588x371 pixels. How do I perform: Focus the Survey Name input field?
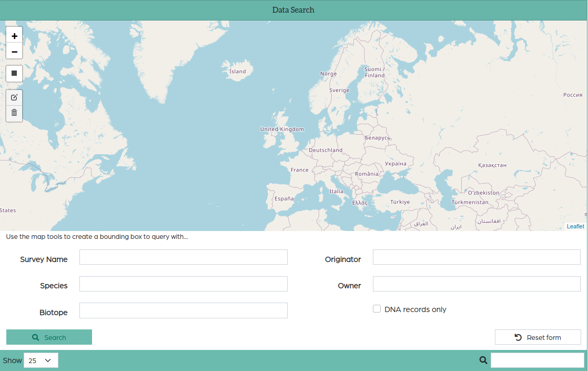click(x=183, y=257)
